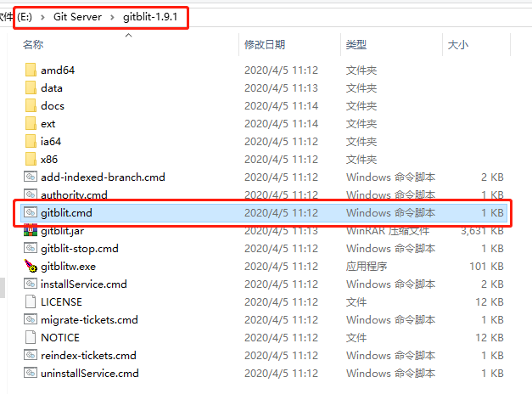Go to drive (E:) in the breadcrumb path

[x=25, y=17]
